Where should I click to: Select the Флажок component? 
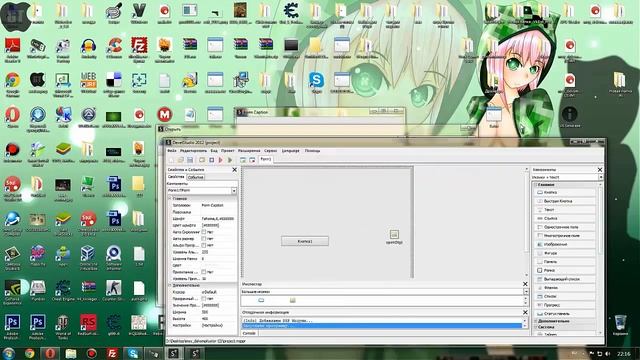[x=564, y=288]
